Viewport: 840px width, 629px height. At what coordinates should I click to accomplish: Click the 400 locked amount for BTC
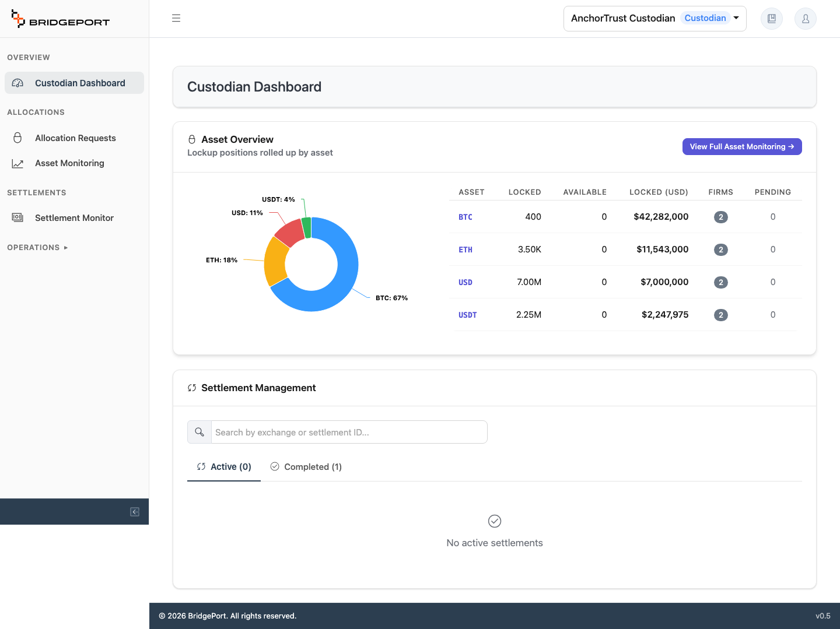click(533, 217)
